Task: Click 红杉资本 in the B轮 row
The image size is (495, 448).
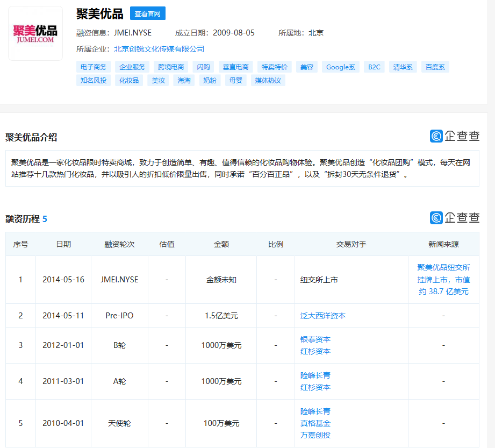Action: (315, 351)
